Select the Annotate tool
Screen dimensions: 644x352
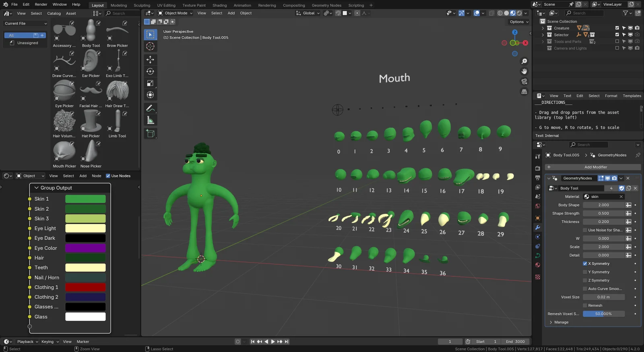point(150,108)
